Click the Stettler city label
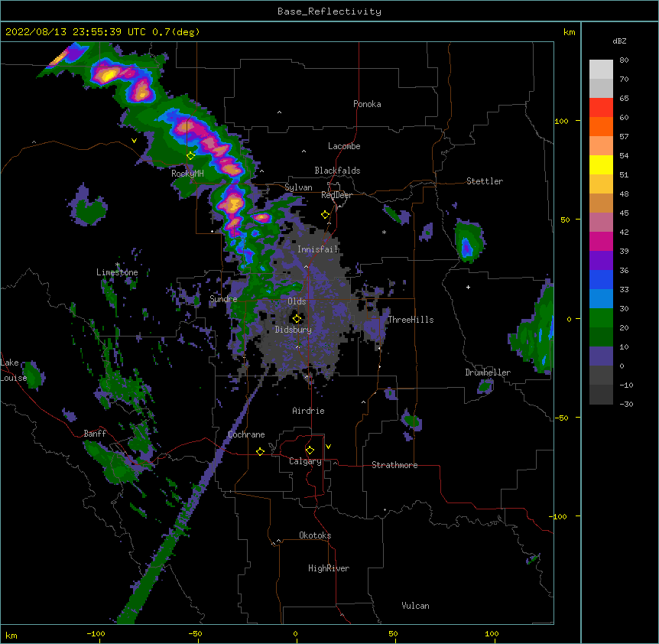 click(x=485, y=181)
